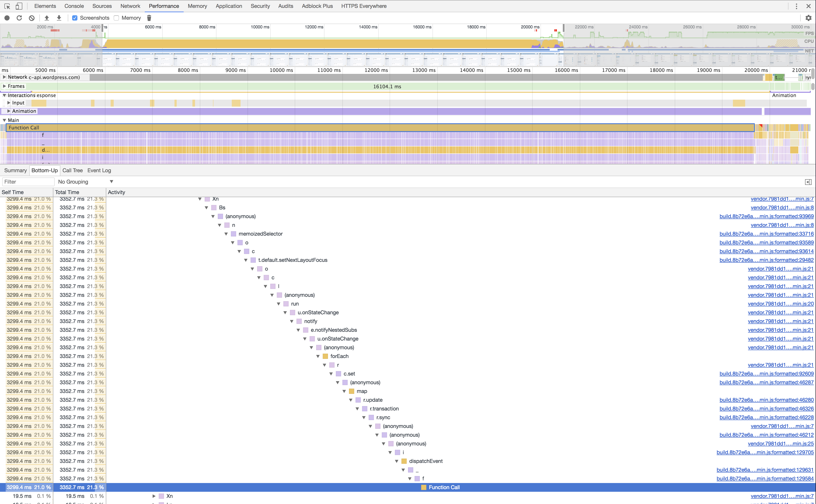
Task: Switch to the Summary tab
Action: click(x=15, y=170)
